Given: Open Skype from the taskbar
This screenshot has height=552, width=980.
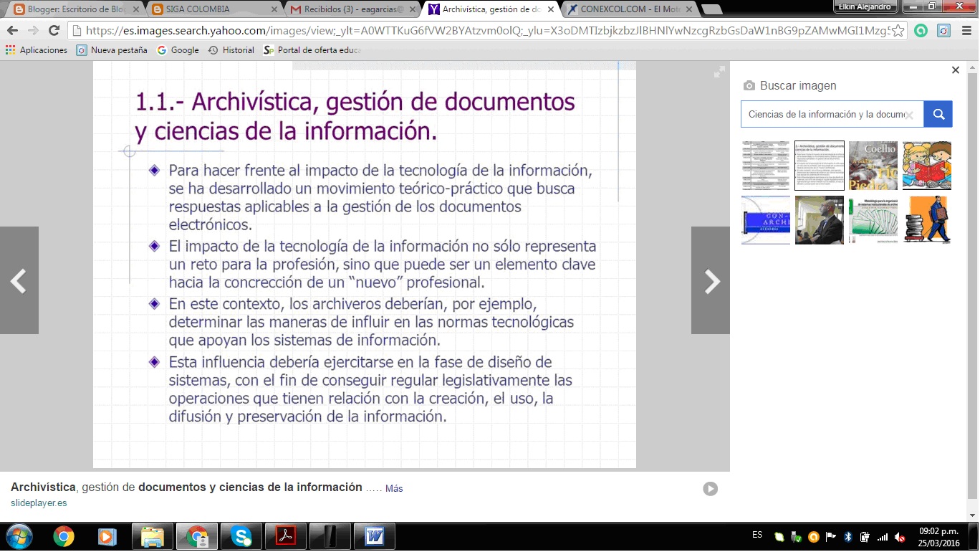Looking at the screenshot, I should (240, 536).
